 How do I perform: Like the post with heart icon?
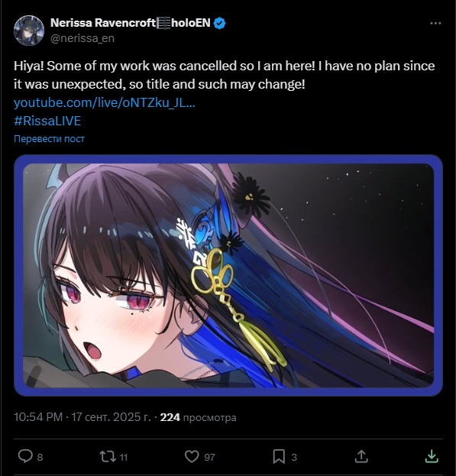[192, 456]
